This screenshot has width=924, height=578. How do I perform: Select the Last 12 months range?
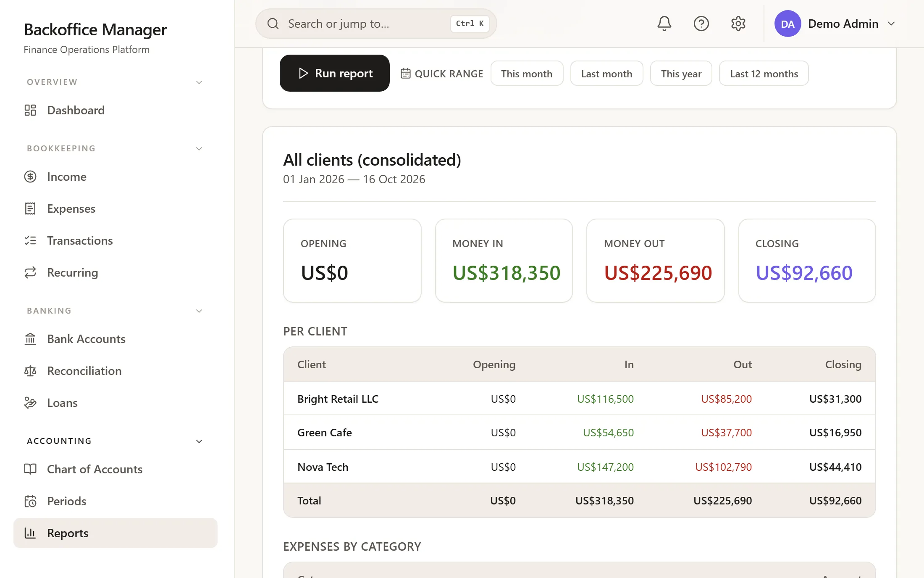click(x=764, y=74)
